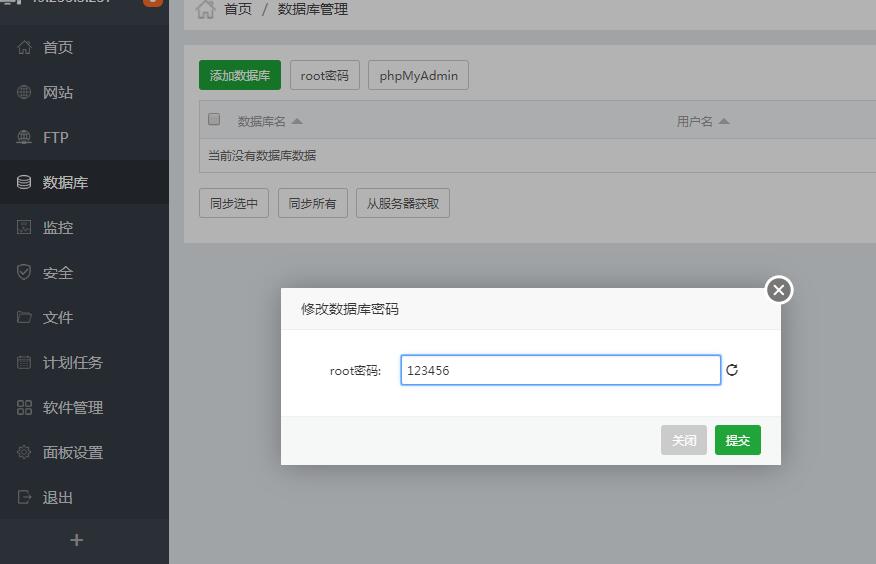Click the root密码 input field
Viewport: 876px width, 564px height.
(560, 370)
